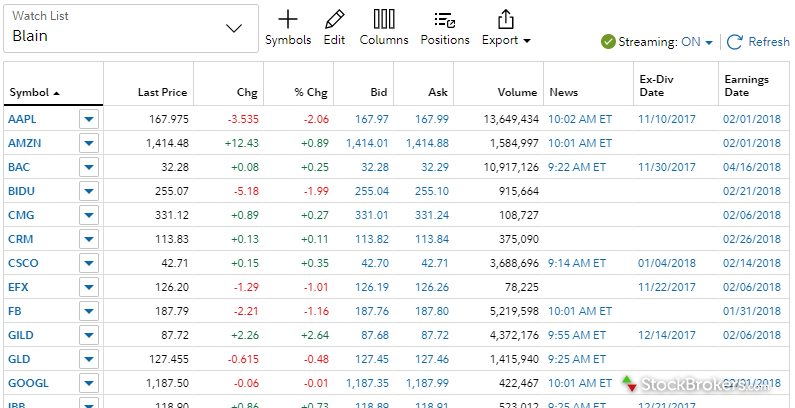The height and width of the screenshot is (408, 795).
Task: Open the GLD symbol link
Action: click(x=19, y=359)
